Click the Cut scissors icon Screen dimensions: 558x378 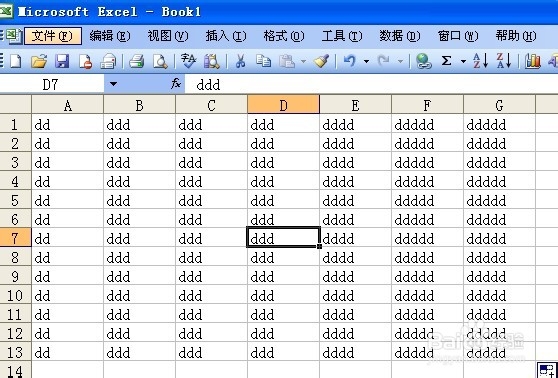click(241, 62)
